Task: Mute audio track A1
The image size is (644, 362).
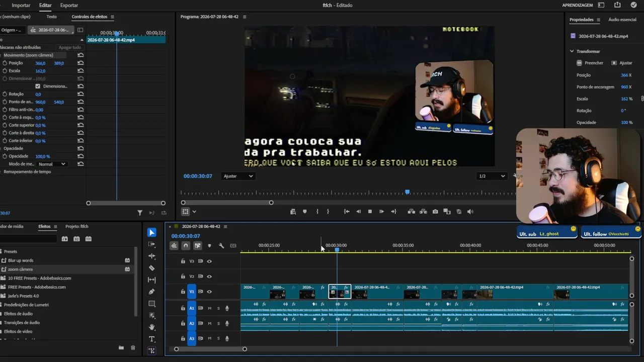Action: [210, 308]
